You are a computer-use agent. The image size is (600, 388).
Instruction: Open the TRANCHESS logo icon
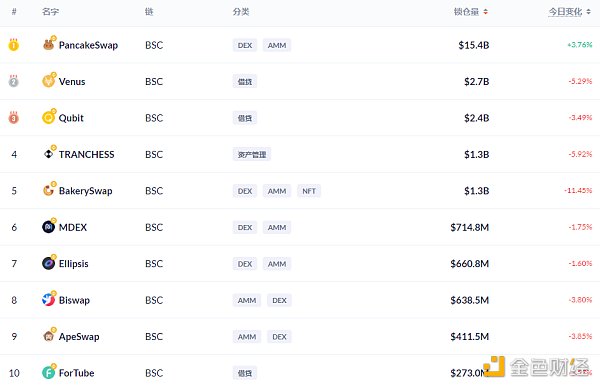(49, 154)
